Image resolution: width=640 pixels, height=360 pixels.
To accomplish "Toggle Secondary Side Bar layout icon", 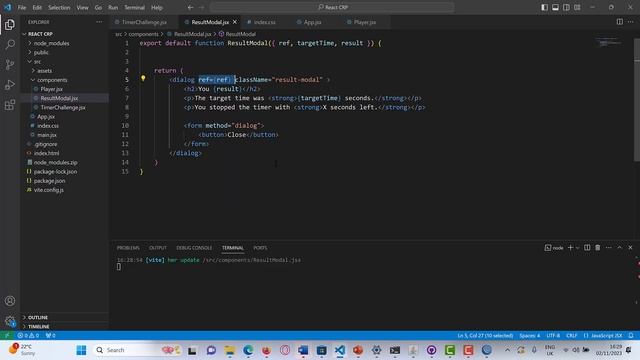I will pyautogui.click(x=566, y=7).
